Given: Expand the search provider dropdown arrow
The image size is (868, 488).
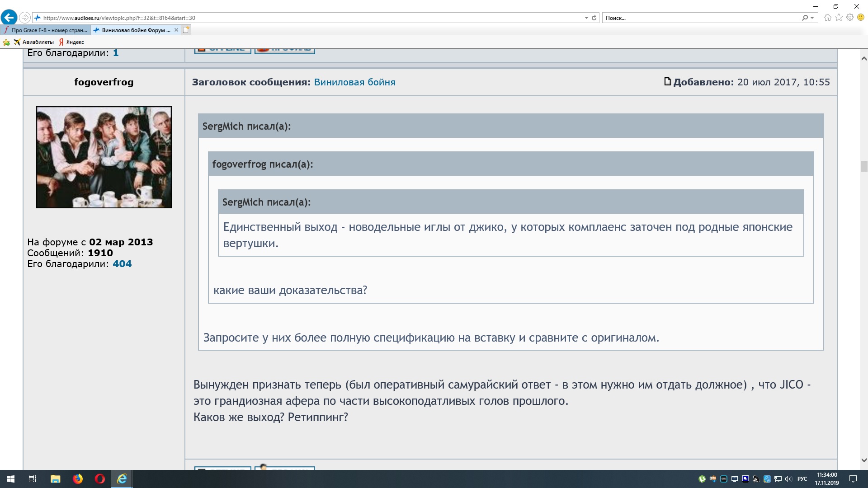Looking at the screenshot, I should click(x=812, y=18).
